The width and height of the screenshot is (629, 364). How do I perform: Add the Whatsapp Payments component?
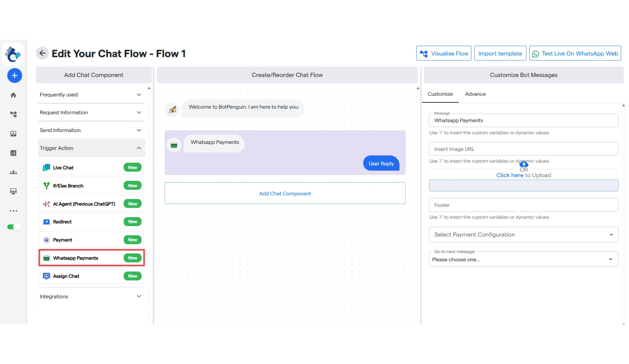point(92,258)
